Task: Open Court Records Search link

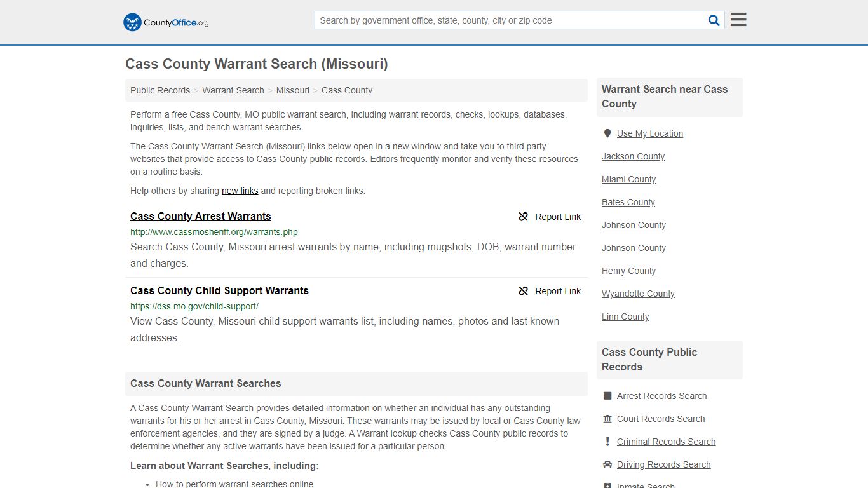Action: [661, 419]
